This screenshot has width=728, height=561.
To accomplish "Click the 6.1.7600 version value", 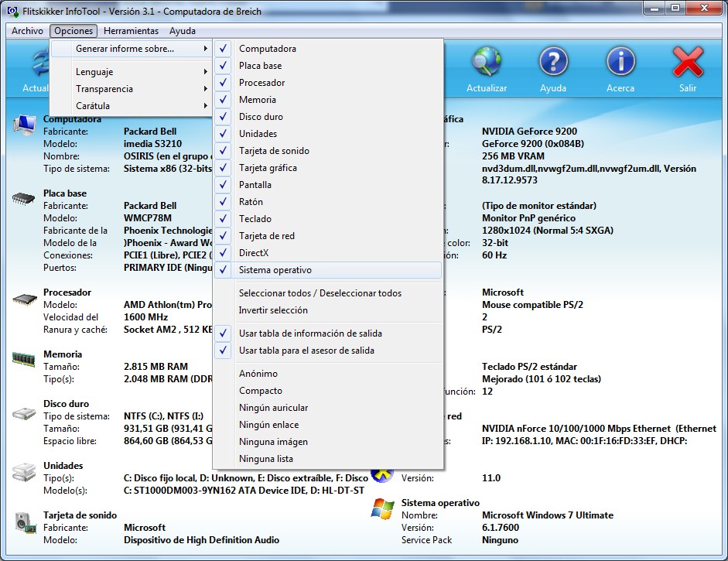I will pos(501,528).
